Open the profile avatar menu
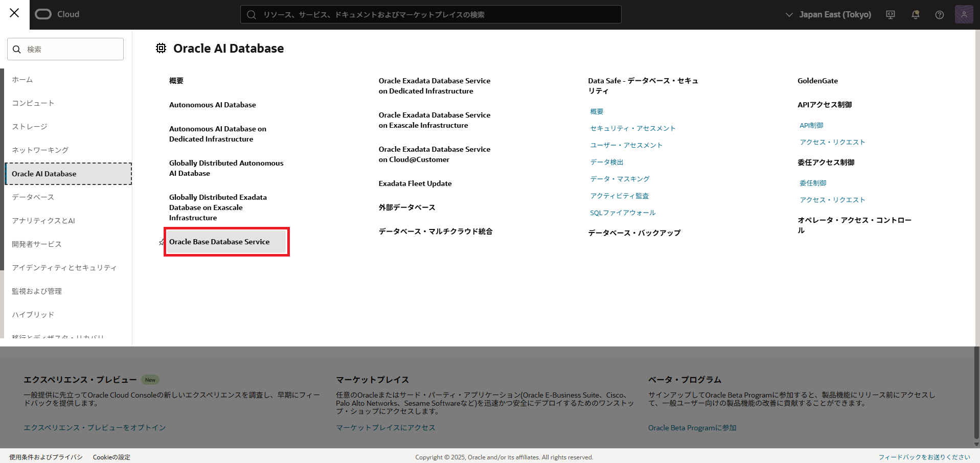This screenshot has height=463, width=980. (x=964, y=14)
